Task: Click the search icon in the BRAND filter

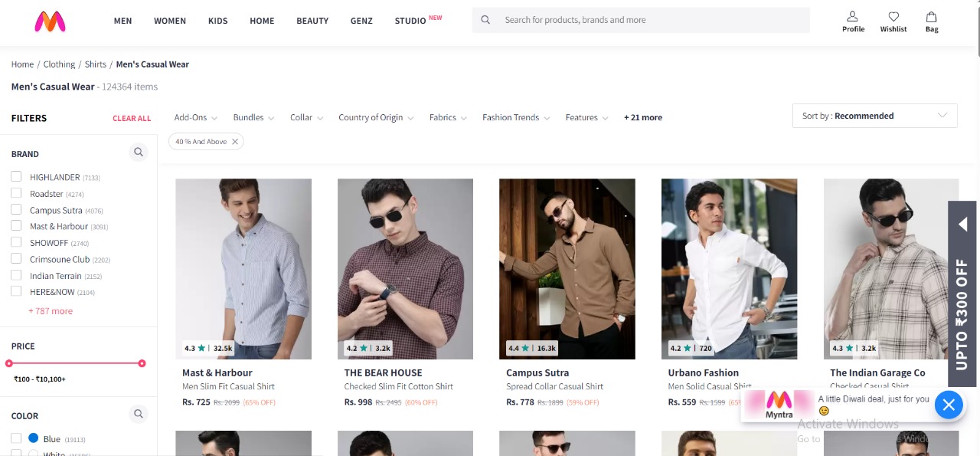Action: tap(139, 152)
